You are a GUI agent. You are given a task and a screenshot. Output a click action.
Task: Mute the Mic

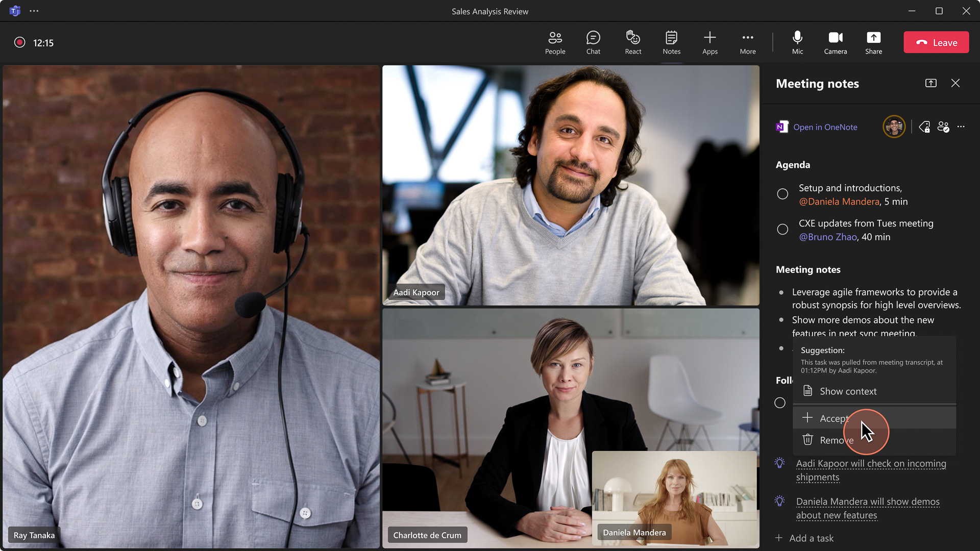click(x=797, y=42)
